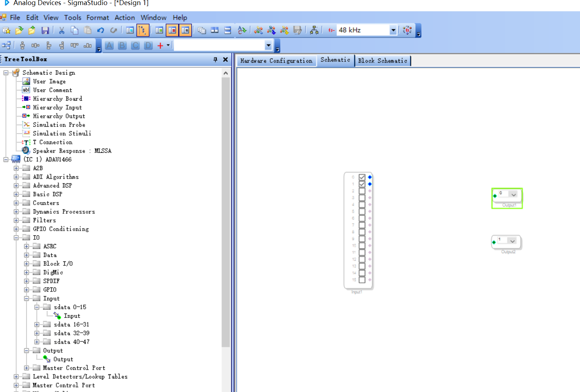Image resolution: width=580 pixels, height=392 pixels.
Task: Save the design with the floppy disk icon
Action: click(45, 30)
